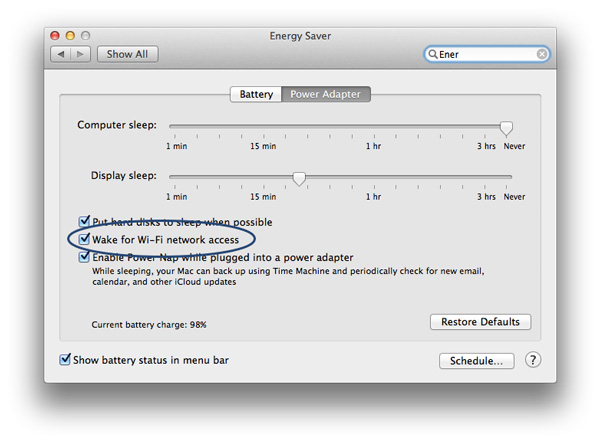Click 1 hr label under Computer sleep slider
This screenshot has height=443, width=600.
click(x=373, y=146)
